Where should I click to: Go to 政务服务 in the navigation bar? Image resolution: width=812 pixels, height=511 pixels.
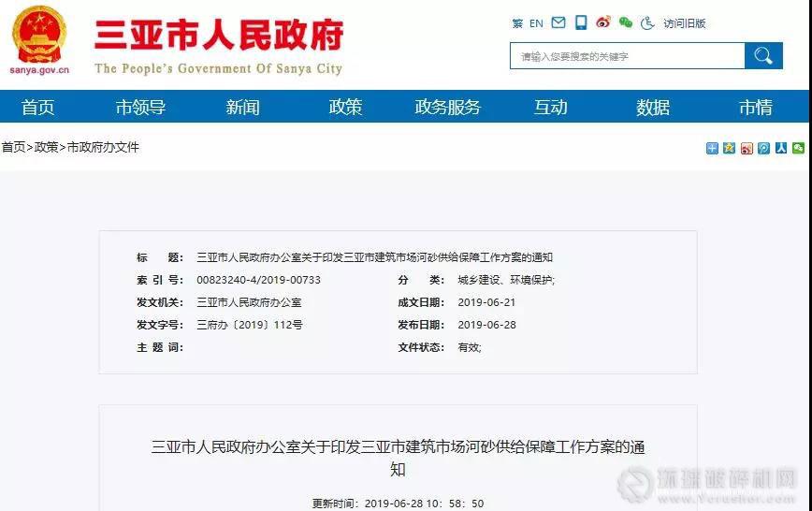tap(447, 107)
